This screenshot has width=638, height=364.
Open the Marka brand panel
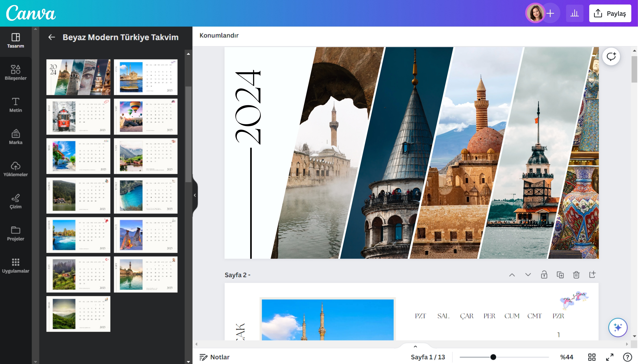point(16,137)
